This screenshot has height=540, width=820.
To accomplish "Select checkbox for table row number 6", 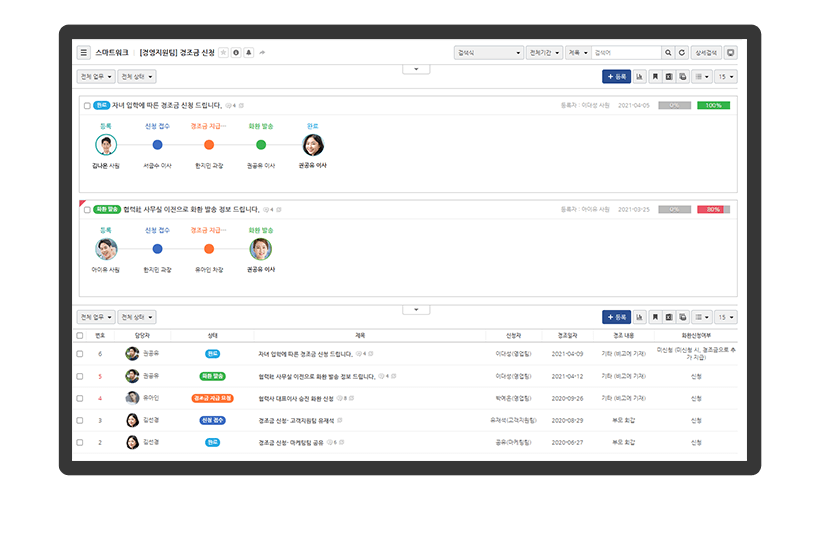I will pyautogui.click(x=79, y=354).
